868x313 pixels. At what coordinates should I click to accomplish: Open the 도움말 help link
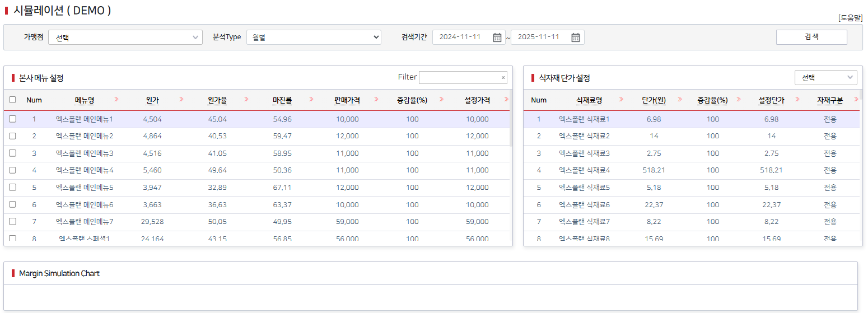click(850, 18)
